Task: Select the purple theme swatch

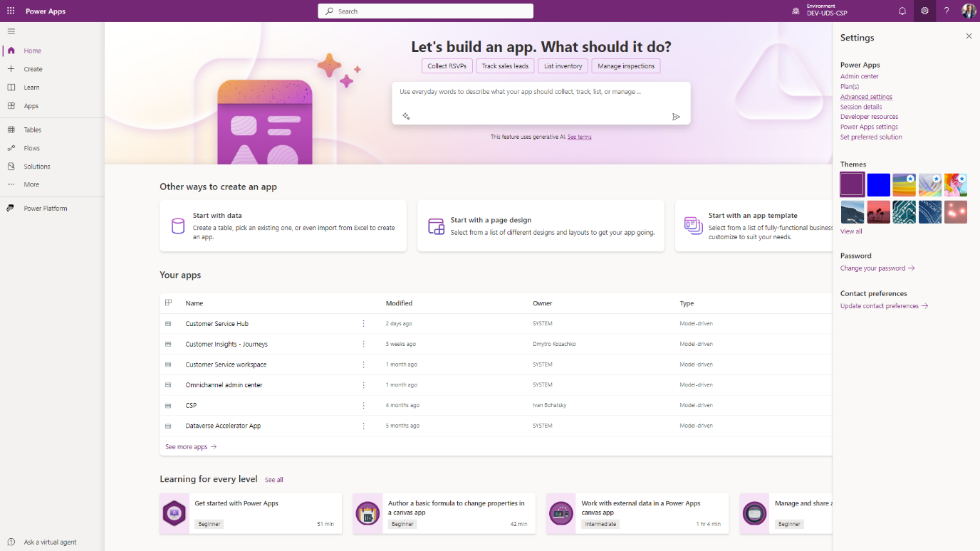Action: pos(853,184)
